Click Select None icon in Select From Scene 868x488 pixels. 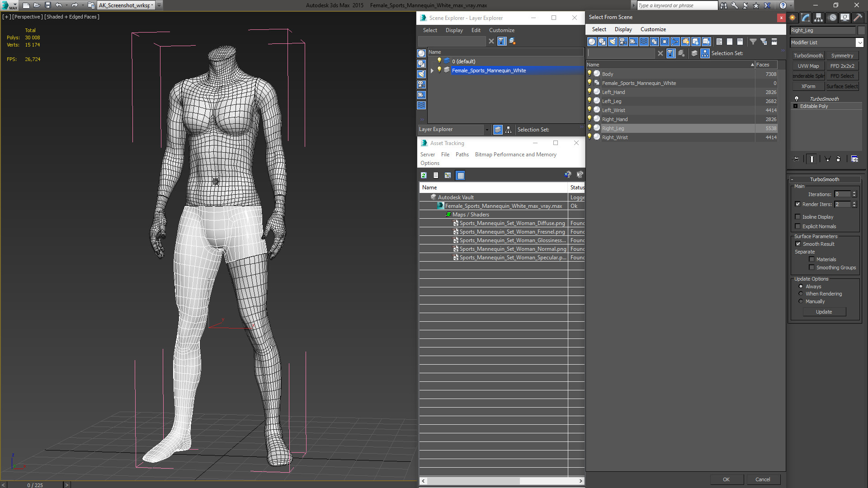pyautogui.click(x=730, y=42)
